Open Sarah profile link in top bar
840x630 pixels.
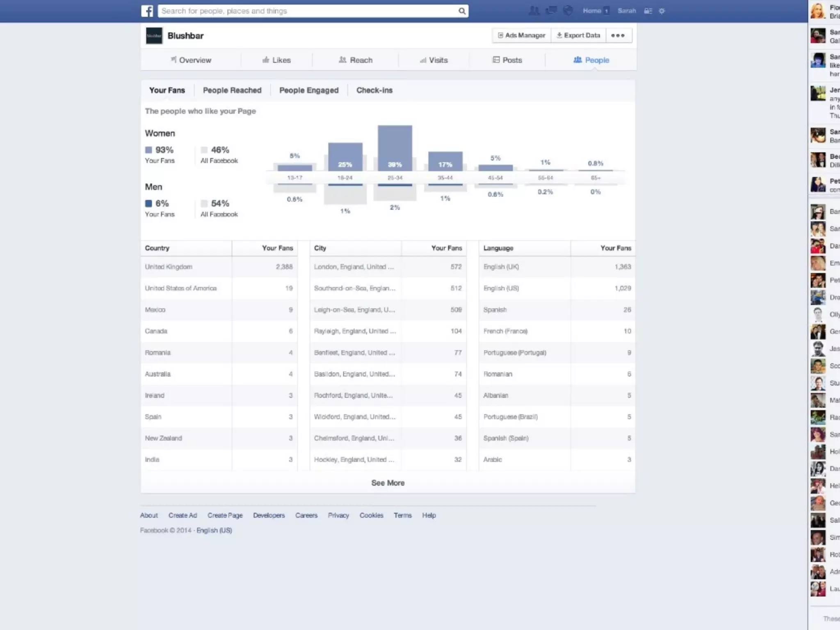[626, 11]
